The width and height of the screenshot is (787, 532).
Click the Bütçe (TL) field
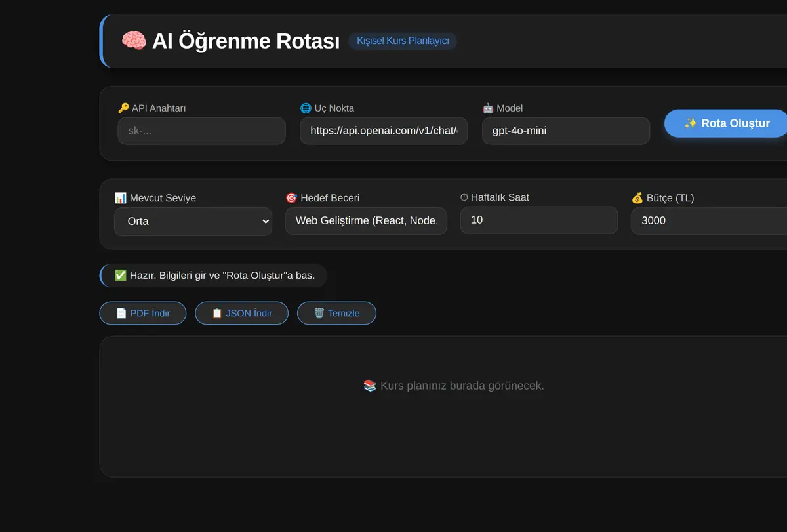(709, 220)
